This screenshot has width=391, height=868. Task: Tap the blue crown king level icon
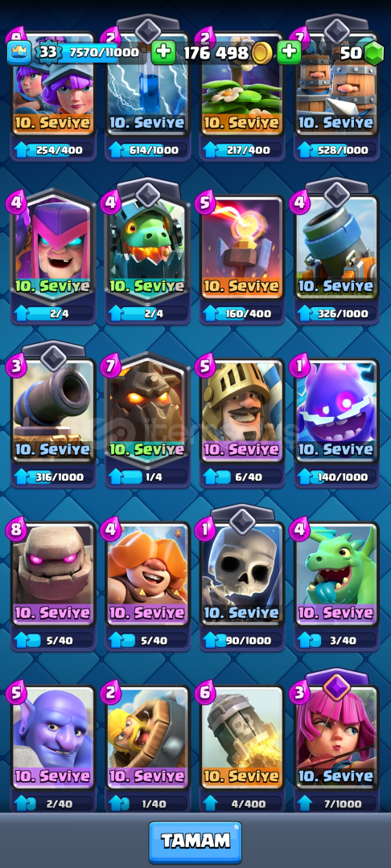(19, 52)
